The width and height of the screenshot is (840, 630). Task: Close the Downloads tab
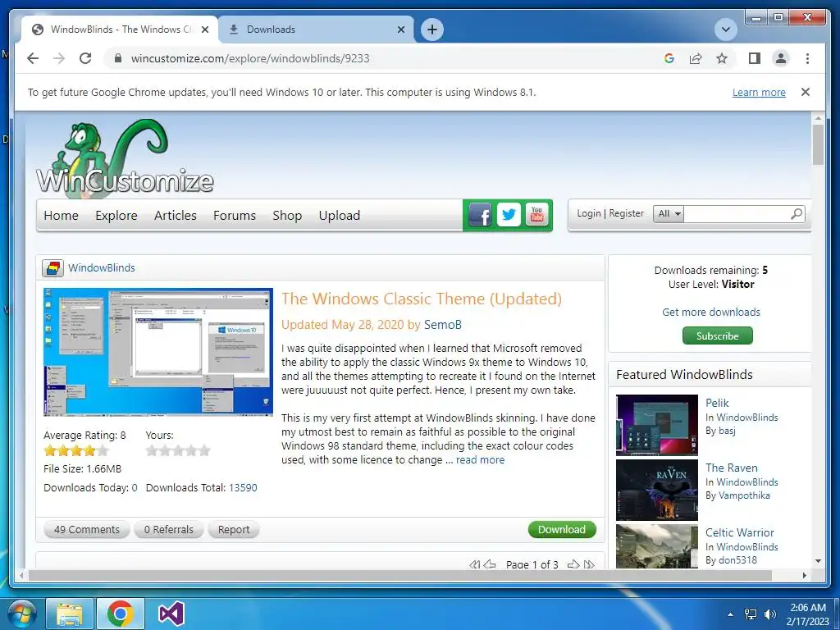[x=400, y=30]
